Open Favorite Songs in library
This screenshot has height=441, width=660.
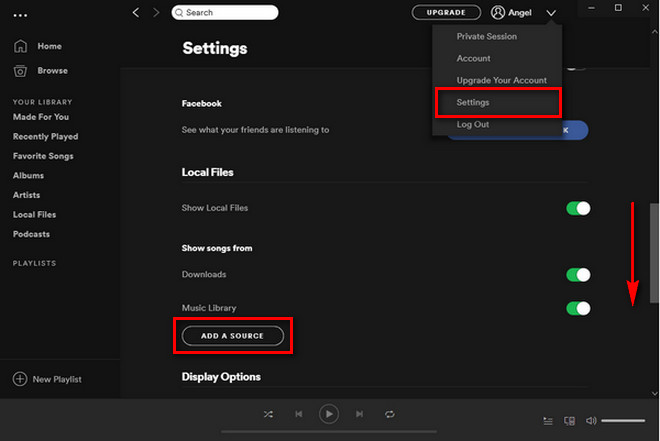click(x=43, y=156)
